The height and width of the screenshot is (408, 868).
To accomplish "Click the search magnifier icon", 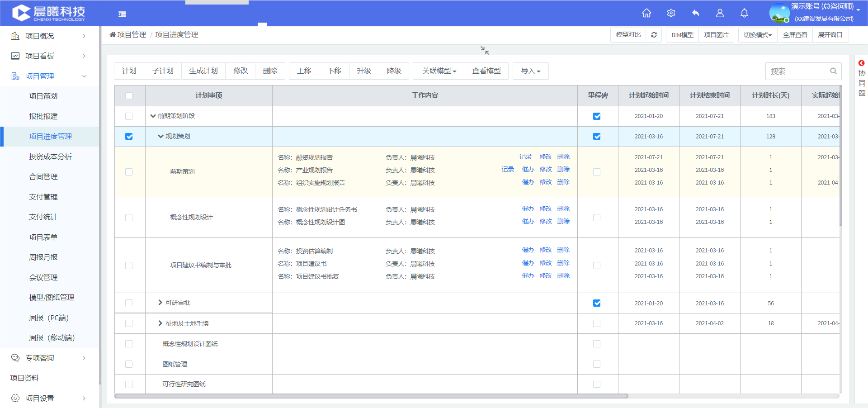I will pos(833,71).
